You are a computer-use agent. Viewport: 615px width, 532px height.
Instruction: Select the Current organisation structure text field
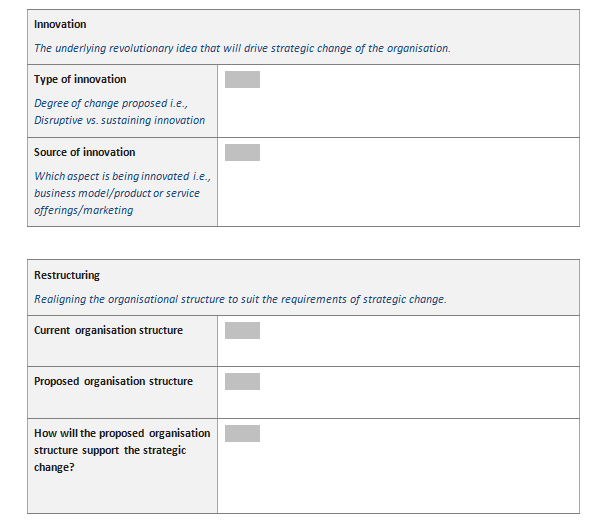click(242, 331)
